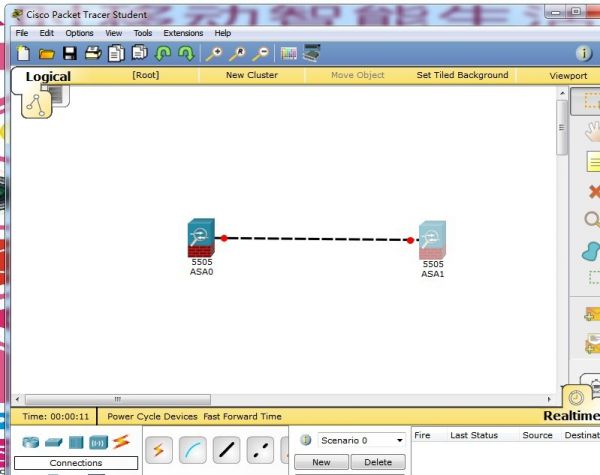Viewport: 600px width, 475px height.
Task: Open the View menu
Action: click(114, 33)
